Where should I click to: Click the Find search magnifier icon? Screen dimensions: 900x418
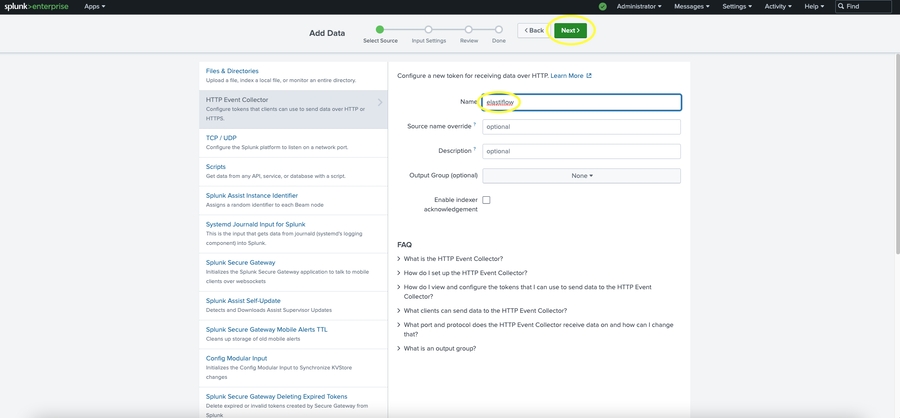(843, 7)
